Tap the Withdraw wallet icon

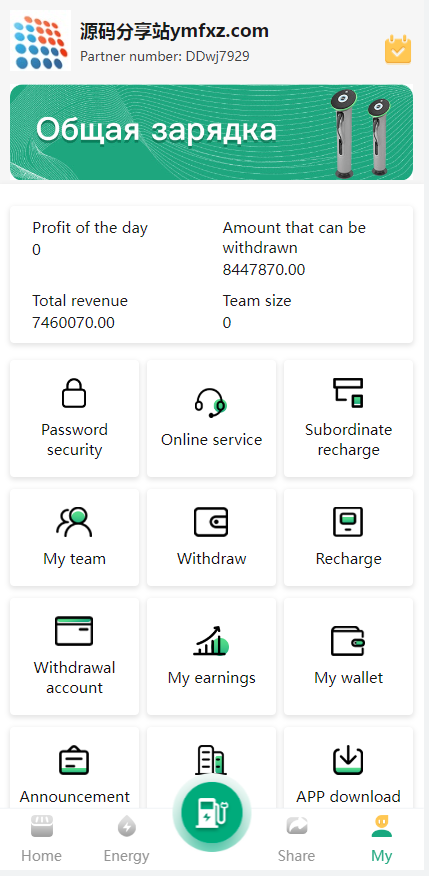(x=211, y=522)
